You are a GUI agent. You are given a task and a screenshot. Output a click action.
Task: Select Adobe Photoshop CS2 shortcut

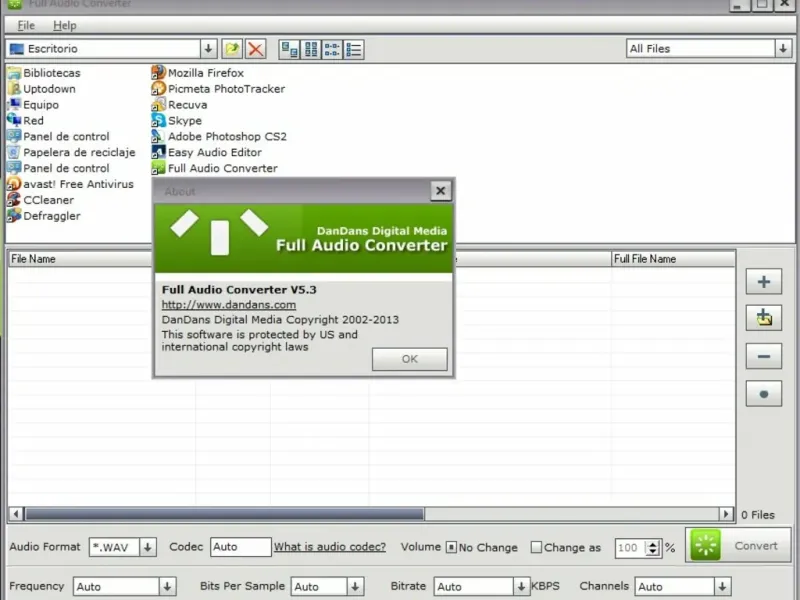219,136
